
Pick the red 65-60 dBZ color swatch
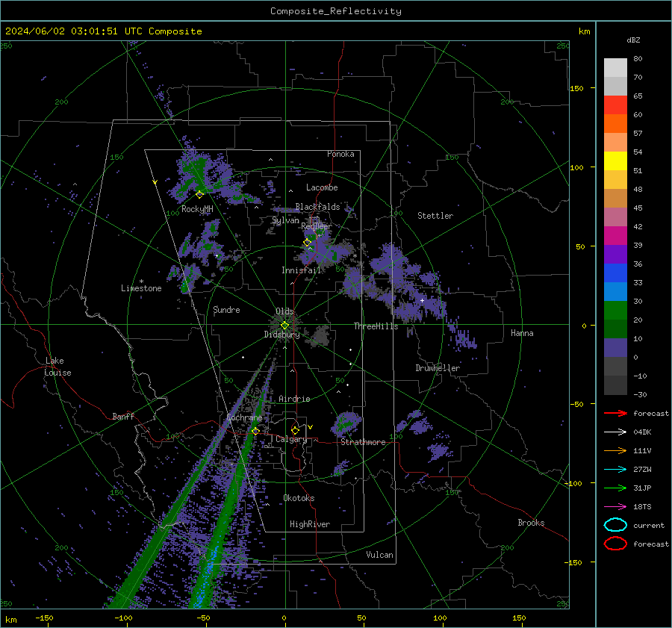[615, 105]
